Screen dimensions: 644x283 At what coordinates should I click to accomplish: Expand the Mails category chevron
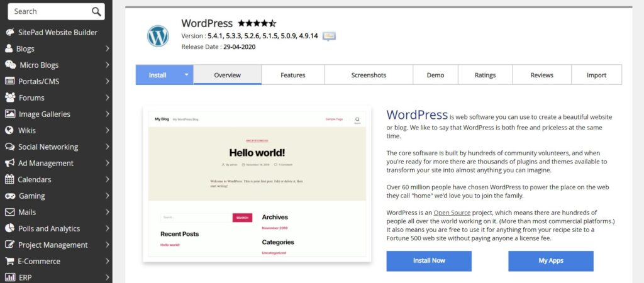click(x=107, y=212)
